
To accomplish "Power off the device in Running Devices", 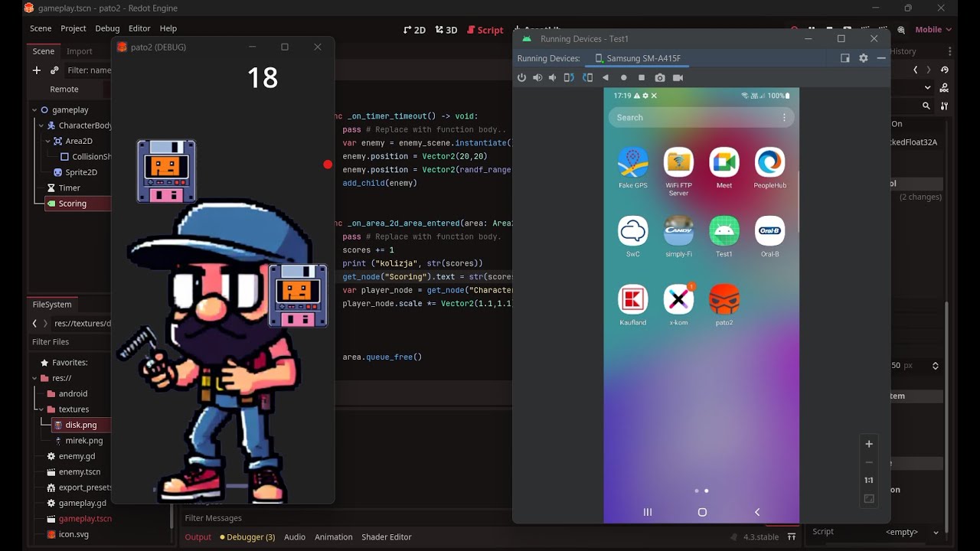I will point(522,77).
